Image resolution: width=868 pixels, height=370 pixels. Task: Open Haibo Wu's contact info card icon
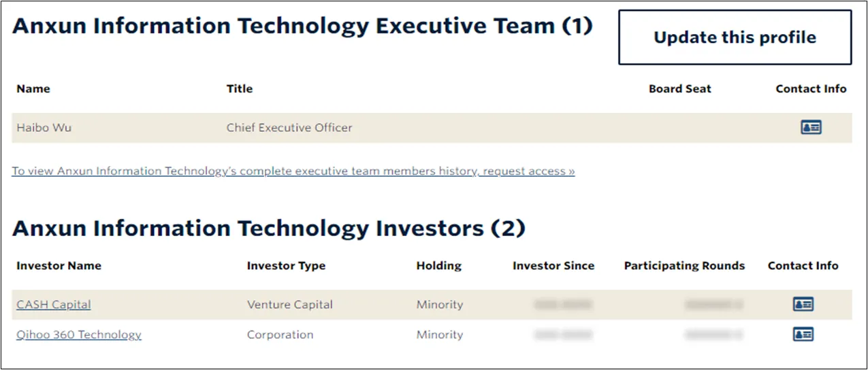click(x=810, y=127)
